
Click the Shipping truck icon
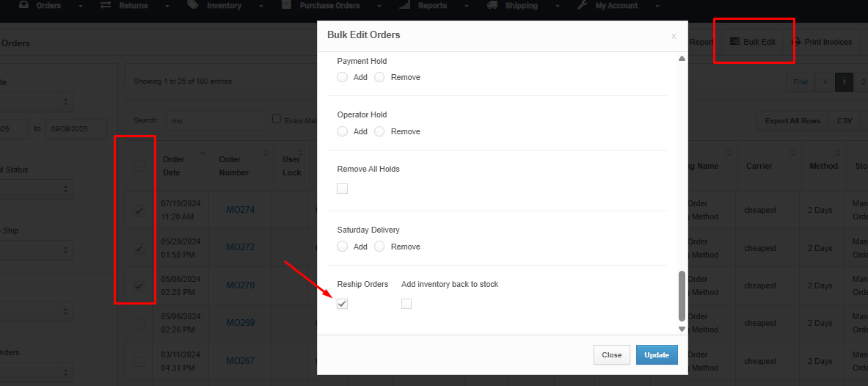point(492,5)
